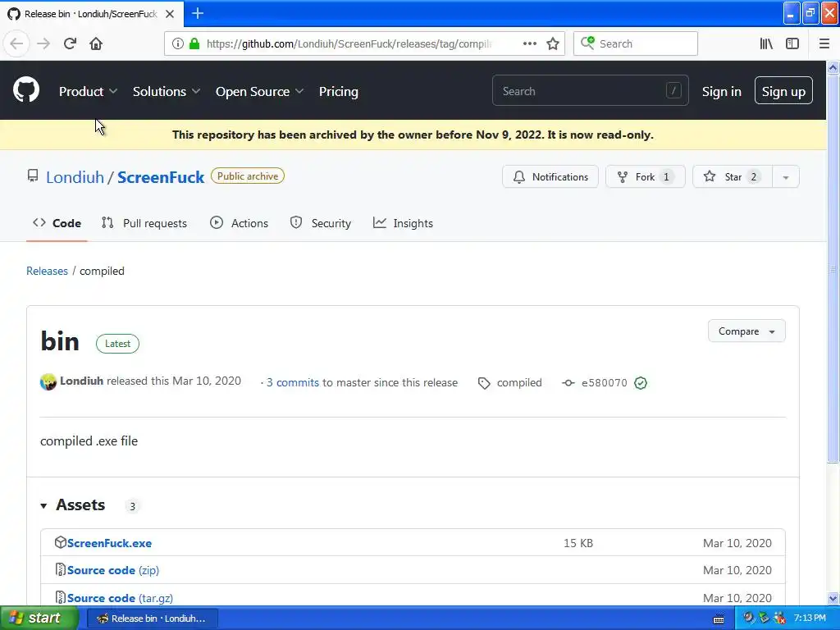
Task: Open the Firefox home page icon
Action: [x=96, y=43]
